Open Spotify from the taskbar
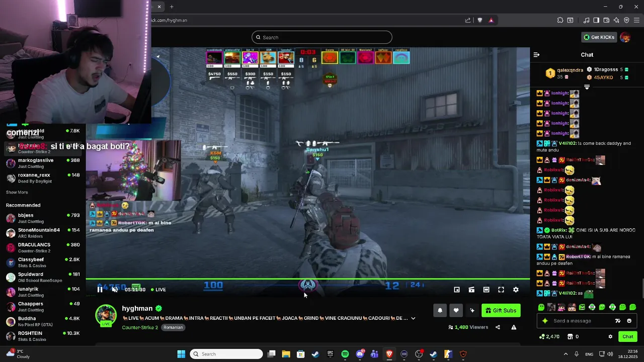Screen dimensions: 644x362 click(345, 354)
